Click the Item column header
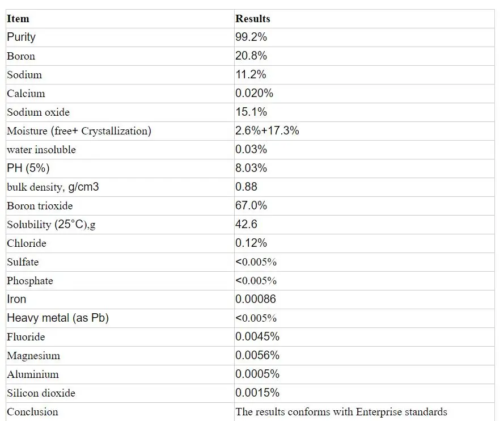The image size is (504, 421). click(x=18, y=19)
